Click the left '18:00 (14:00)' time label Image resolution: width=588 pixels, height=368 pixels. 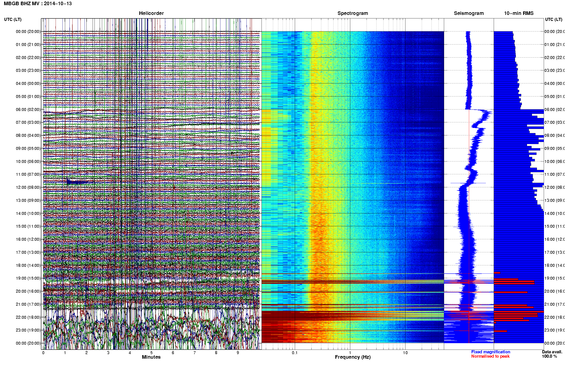pyautogui.click(x=28, y=265)
